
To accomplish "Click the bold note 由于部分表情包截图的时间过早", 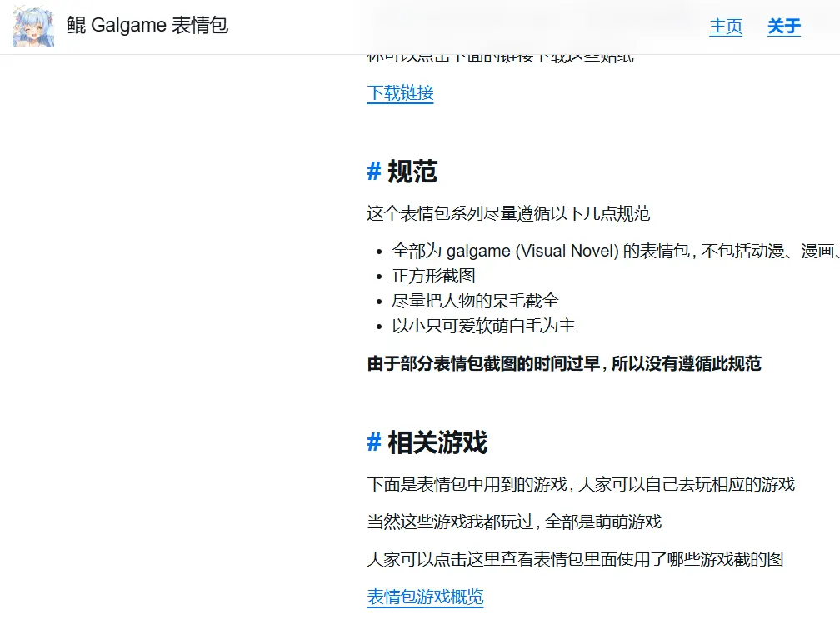I will [564, 364].
